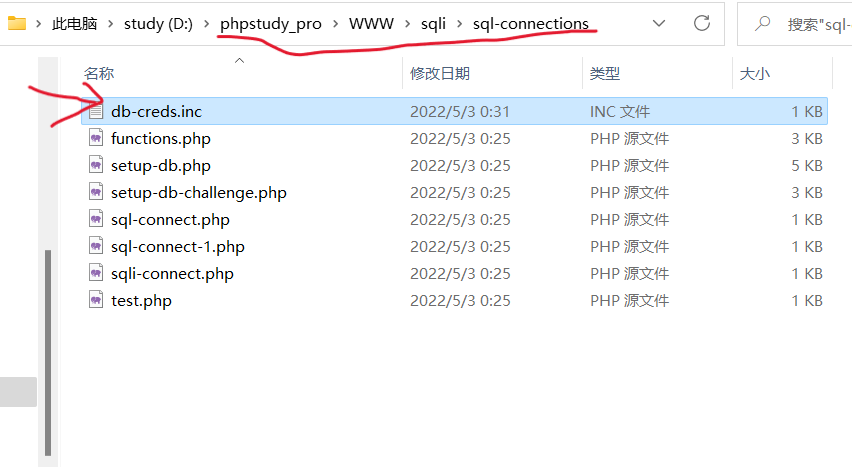Click the search box for sql-connections
Image resolution: width=852 pixels, height=467 pixels.
click(795, 24)
